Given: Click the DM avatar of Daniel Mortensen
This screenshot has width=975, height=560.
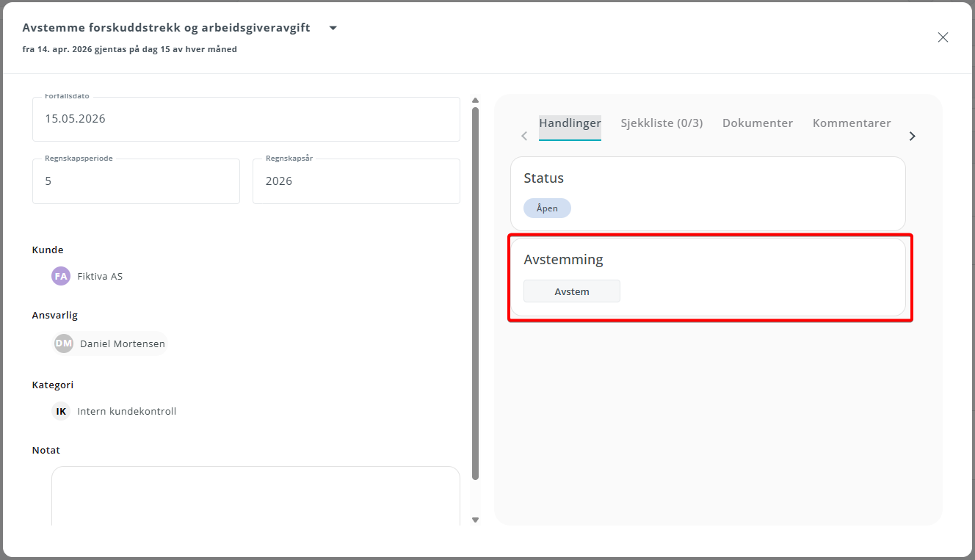Looking at the screenshot, I should click(64, 343).
